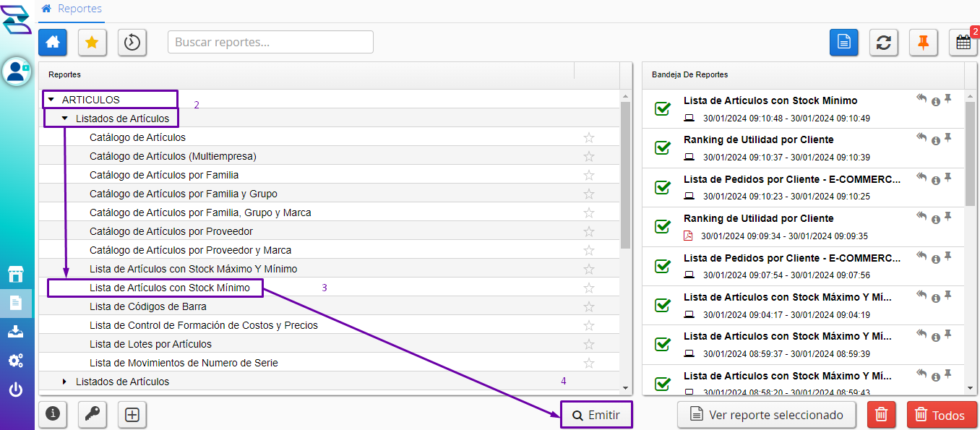The image size is (980, 430).
Task: Select the reports document icon in sidebar
Action: [x=16, y=303]
